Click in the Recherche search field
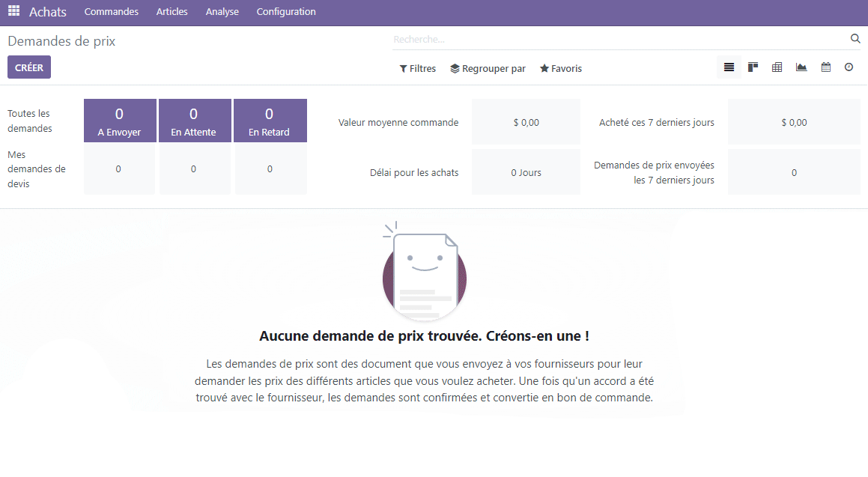Viewport: 868px width, 477px height. pos(620,39)
